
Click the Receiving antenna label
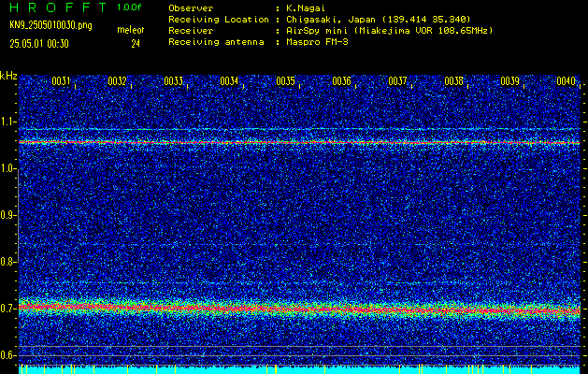[x=216, y=42]
